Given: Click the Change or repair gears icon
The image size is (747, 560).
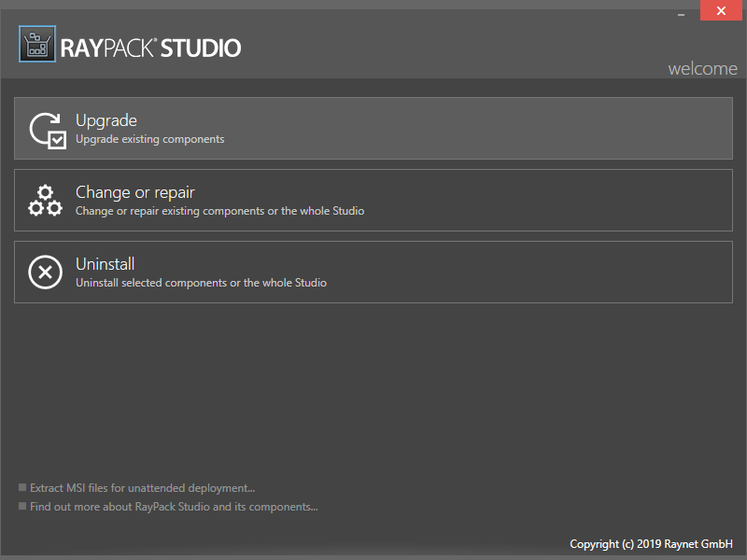Looking at the screenshot, I should pyautogui.click(x=45, y=200).
